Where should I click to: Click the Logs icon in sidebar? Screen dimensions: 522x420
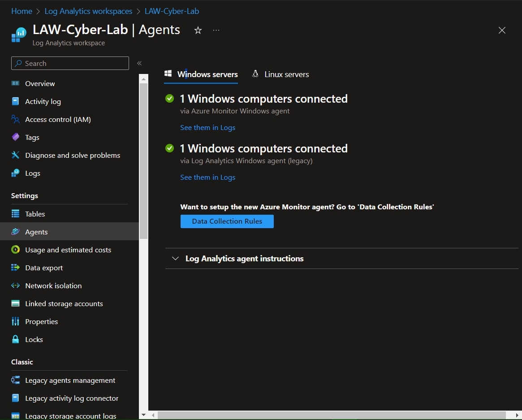click(15, 173)
